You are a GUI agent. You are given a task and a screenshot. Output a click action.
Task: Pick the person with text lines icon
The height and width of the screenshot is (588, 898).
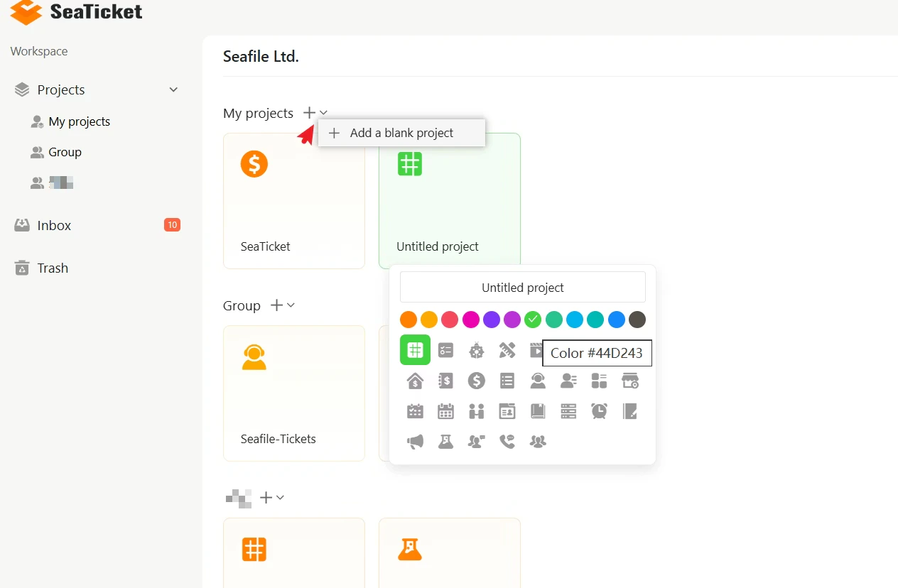click(x=568, y=381)
